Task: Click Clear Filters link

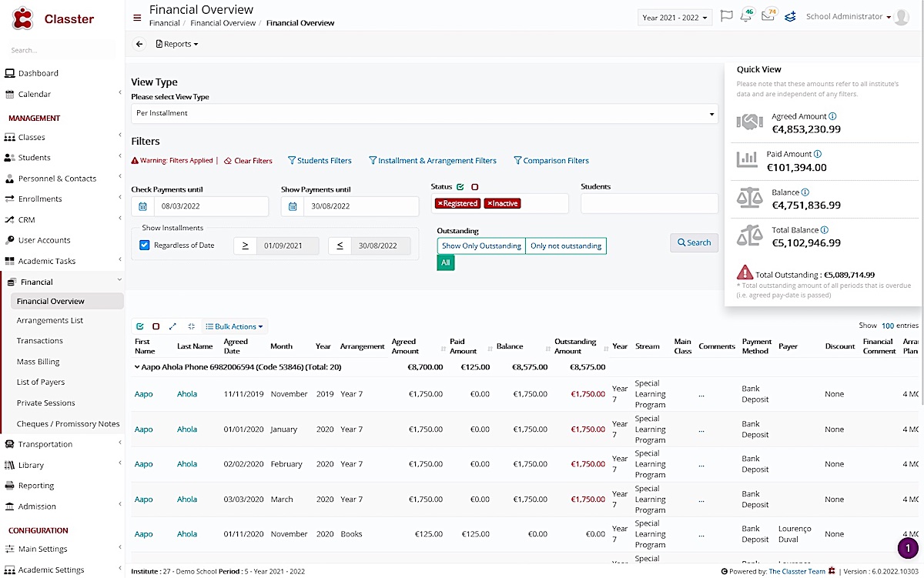Action: (x=249, y=161)
